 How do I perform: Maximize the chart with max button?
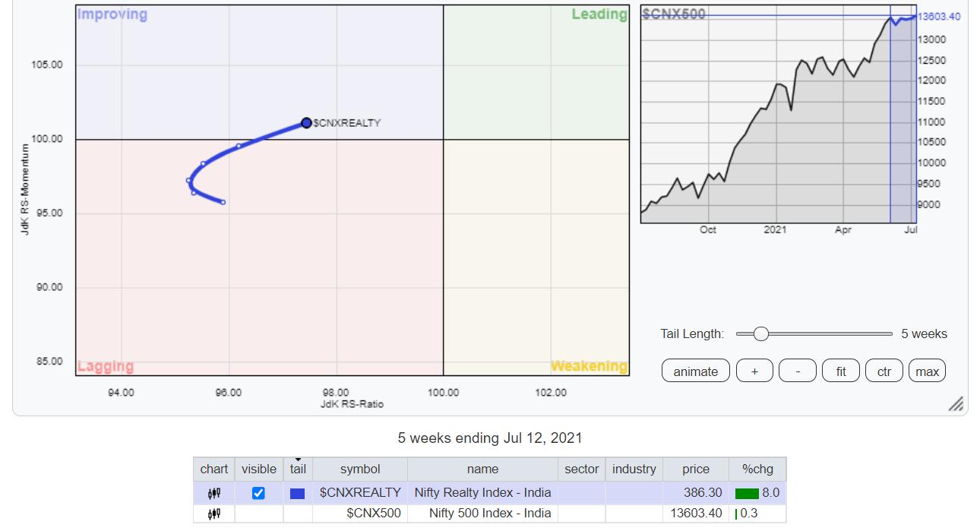coord(927,371)
